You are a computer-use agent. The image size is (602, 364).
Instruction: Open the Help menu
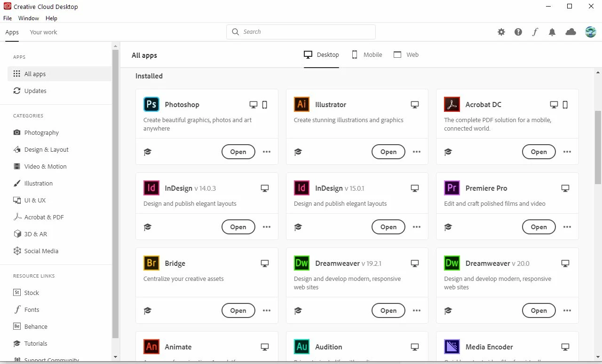click(x=51, y=18)
